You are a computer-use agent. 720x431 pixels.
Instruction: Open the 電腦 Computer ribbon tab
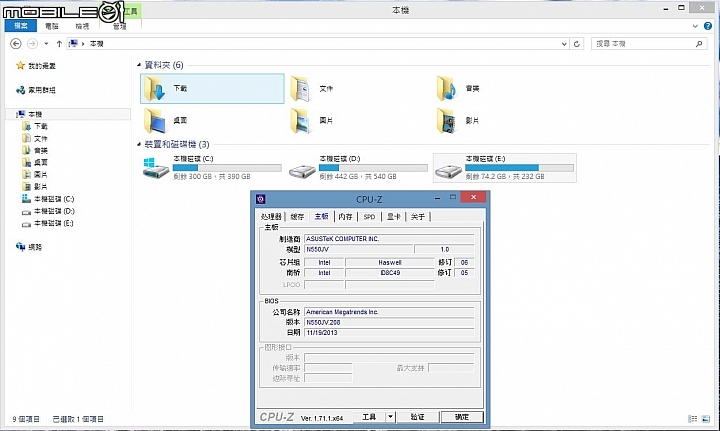(x=52, y=26)
